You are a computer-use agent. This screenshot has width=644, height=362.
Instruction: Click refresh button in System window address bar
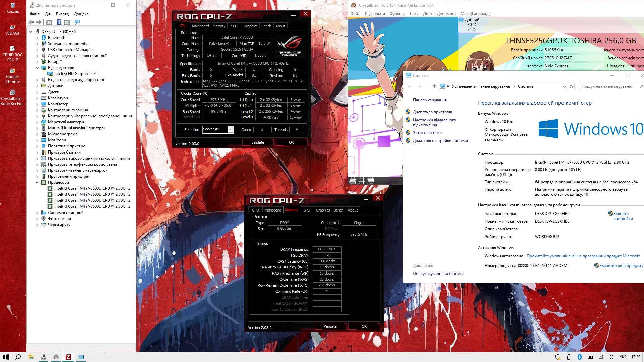[571, 86]
